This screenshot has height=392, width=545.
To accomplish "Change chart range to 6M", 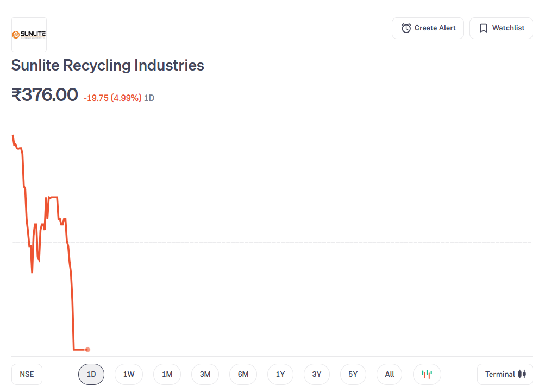I will (x=243, y=374).
